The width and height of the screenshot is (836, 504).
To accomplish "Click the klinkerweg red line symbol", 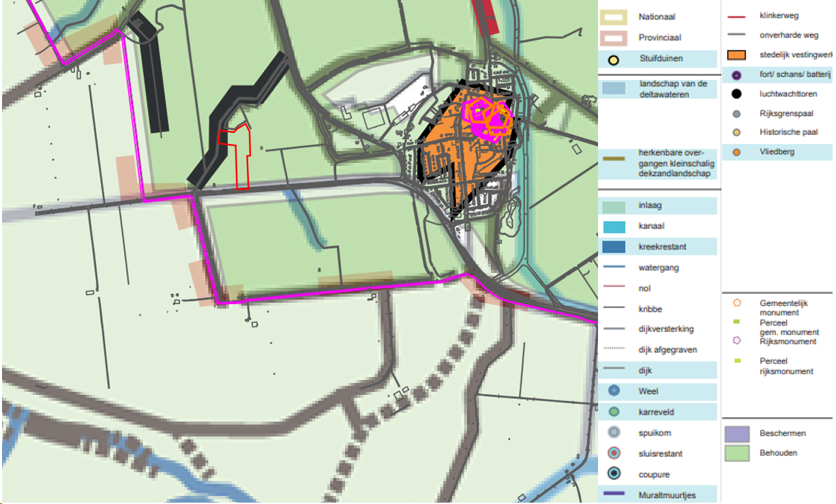I will pos(736,16).
